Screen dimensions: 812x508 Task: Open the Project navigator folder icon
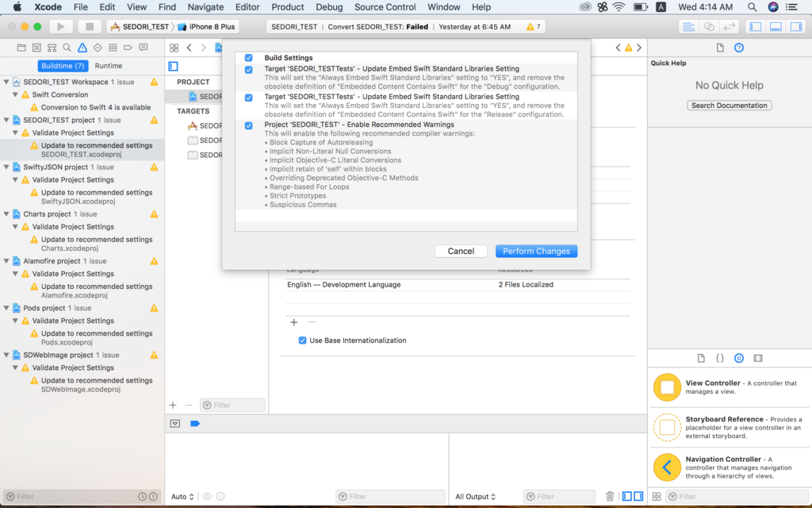tap(21, 48)
